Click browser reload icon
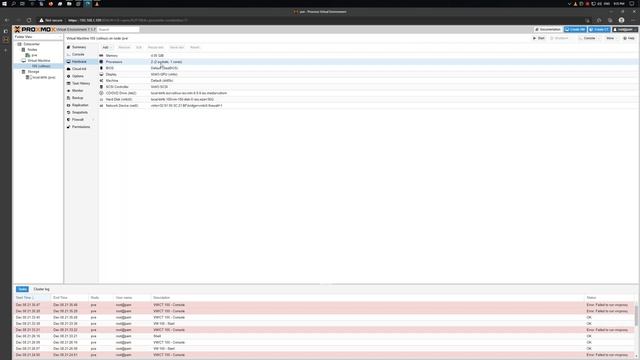The height and width of the screenshot is (360, 640). click(29, 20)
